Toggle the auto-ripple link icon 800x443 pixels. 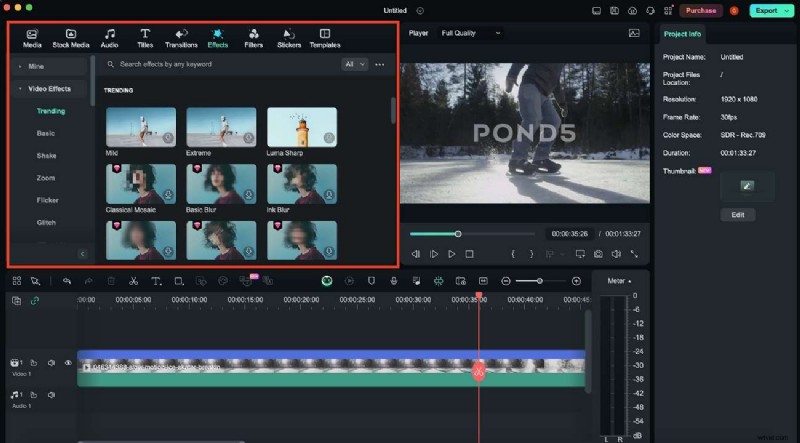[35, 301]
